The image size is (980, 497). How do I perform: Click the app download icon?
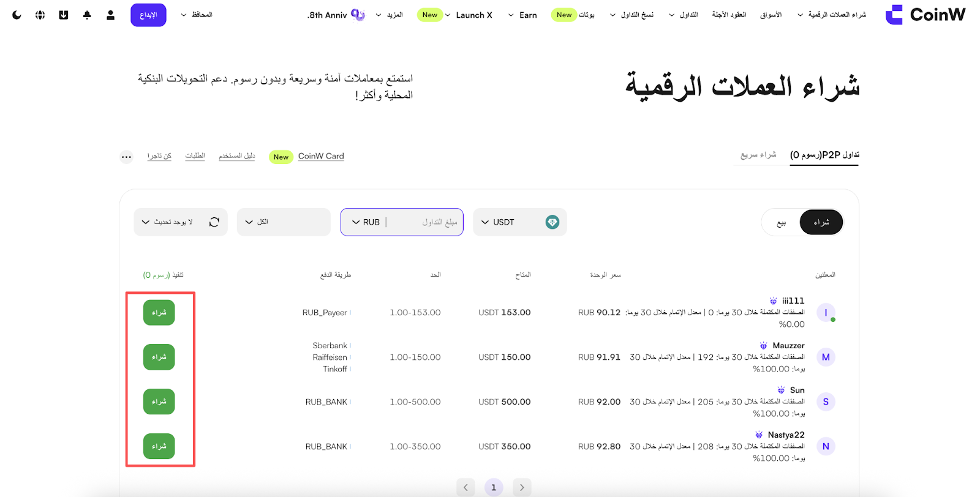coord(64,15)
